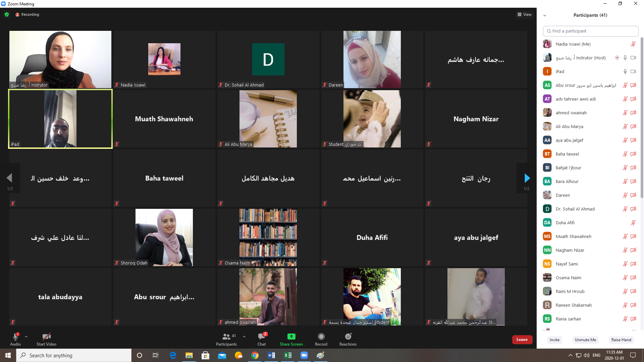Open Google Chrome from taskbar
The width and height of the screenshot is (644, 362).
point(255,355)
